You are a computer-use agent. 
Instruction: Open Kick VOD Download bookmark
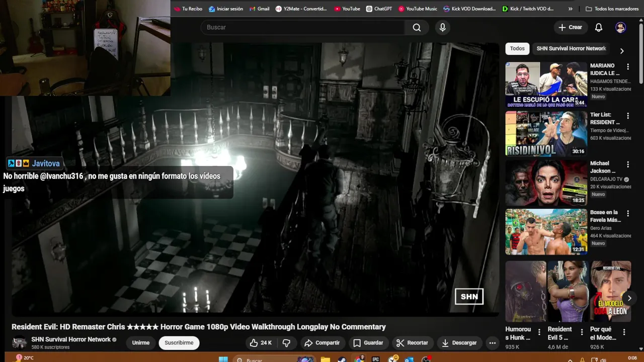coord(469,9)
